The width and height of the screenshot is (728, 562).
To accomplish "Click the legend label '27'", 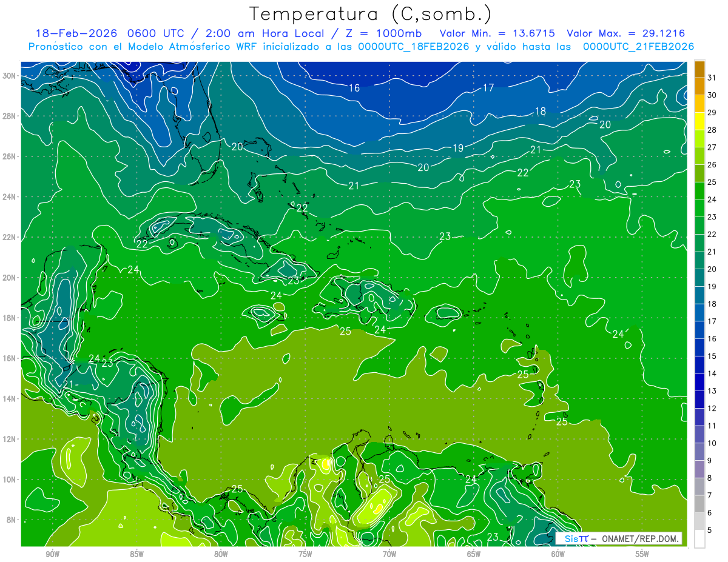I will pyautogui.click(x=712, y=147).
